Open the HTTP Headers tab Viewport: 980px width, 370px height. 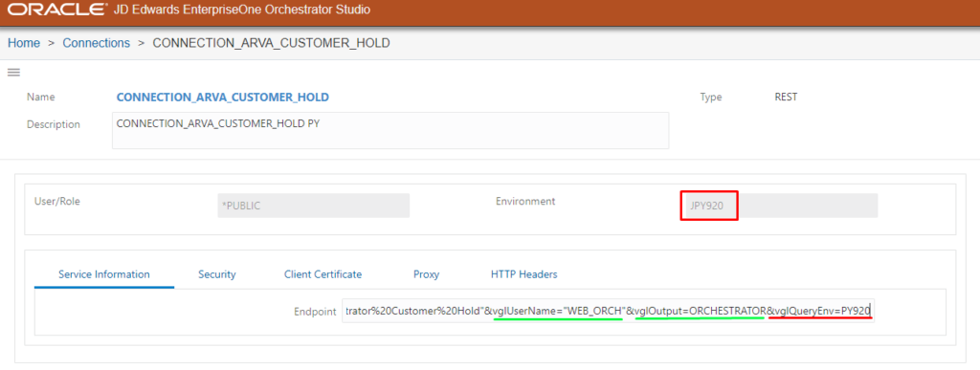click(523, 274)
